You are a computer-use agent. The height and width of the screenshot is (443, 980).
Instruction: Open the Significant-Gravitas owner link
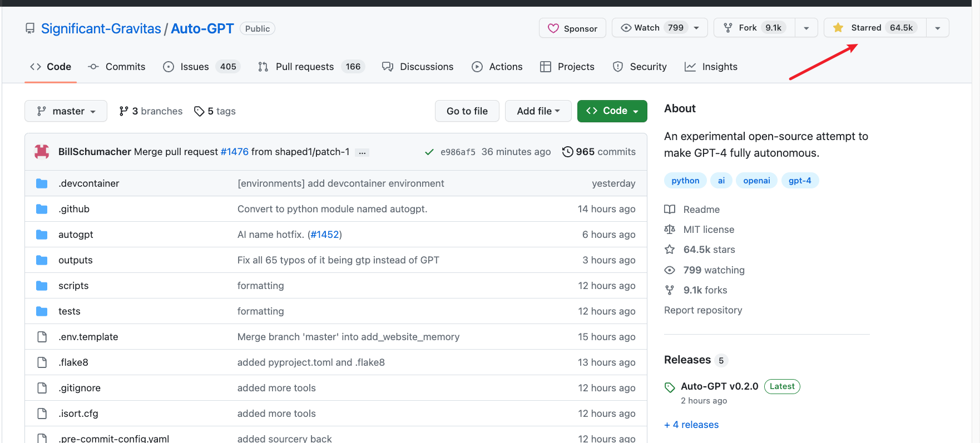tap(101, 29)
